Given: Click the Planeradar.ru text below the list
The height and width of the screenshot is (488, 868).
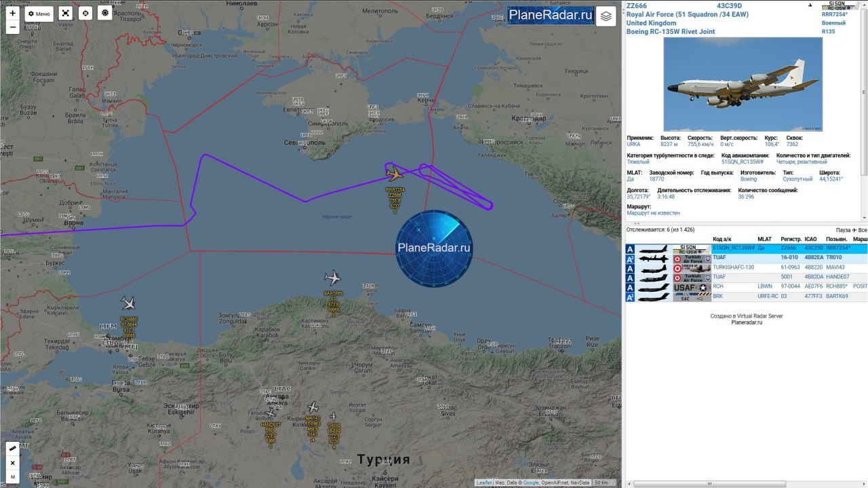Looking at the screenshot, I should pos(746,323).
